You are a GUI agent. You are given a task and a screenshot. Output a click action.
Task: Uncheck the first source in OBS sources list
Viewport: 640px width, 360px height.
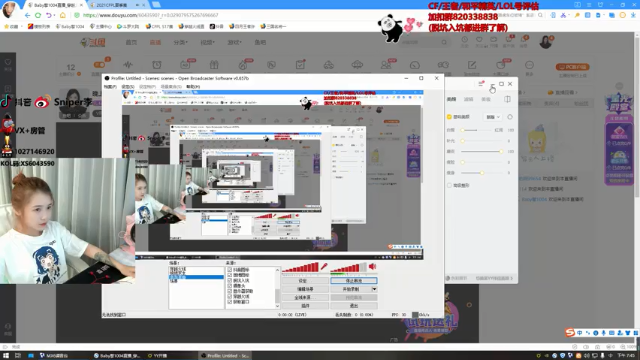pyautogui.click(x=229, y=270)
